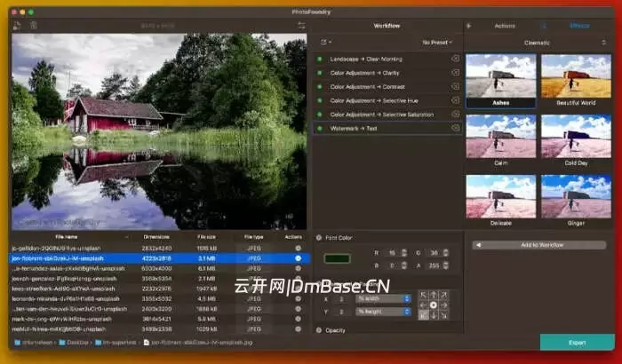Collapse the Font Color section
Image resolution: width=622 pixels, height=364 pixels.
click(x=319, y=238)
